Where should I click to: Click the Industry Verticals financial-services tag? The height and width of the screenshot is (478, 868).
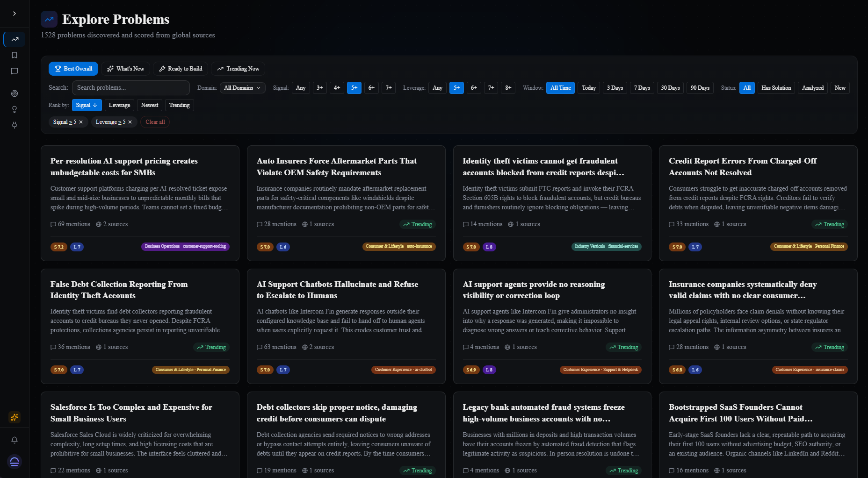[606, 246]
